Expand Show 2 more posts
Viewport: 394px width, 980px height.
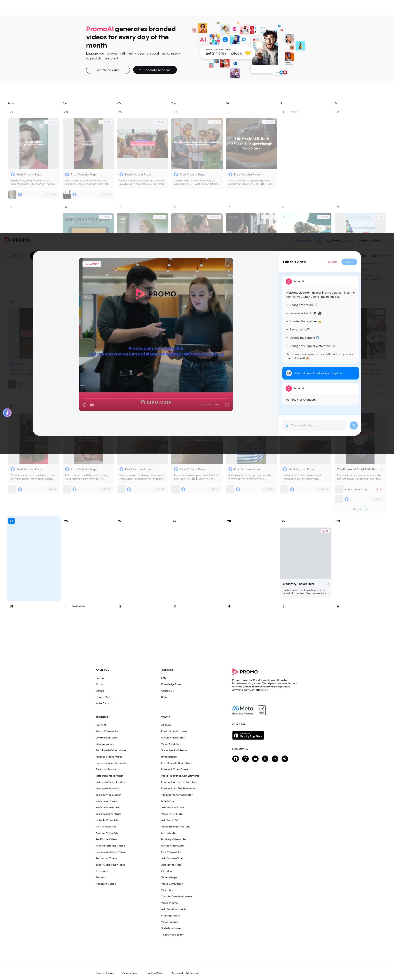(x=360, y=509)
